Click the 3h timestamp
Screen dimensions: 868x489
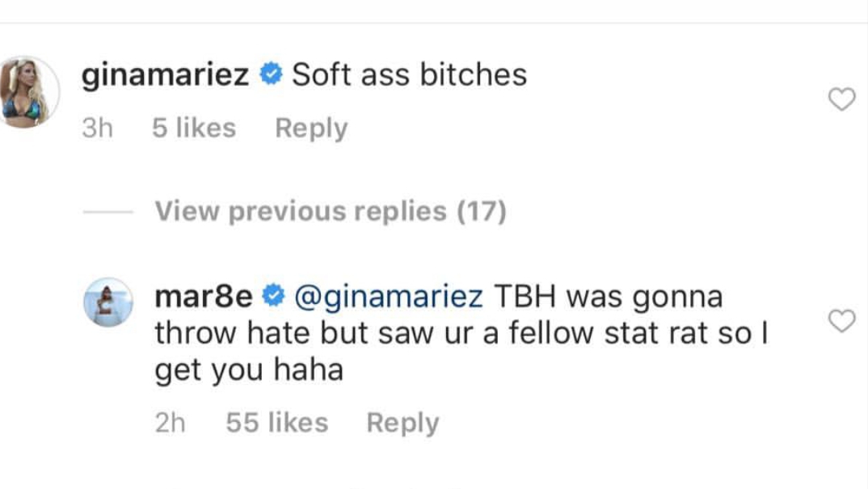[98, 128]
